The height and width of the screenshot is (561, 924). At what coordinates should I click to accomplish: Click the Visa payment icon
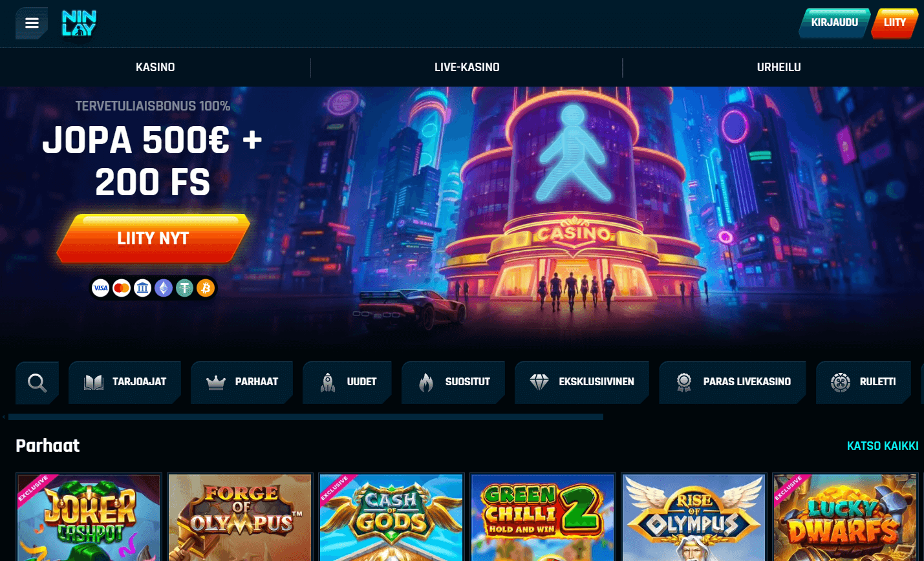(101, 288)
